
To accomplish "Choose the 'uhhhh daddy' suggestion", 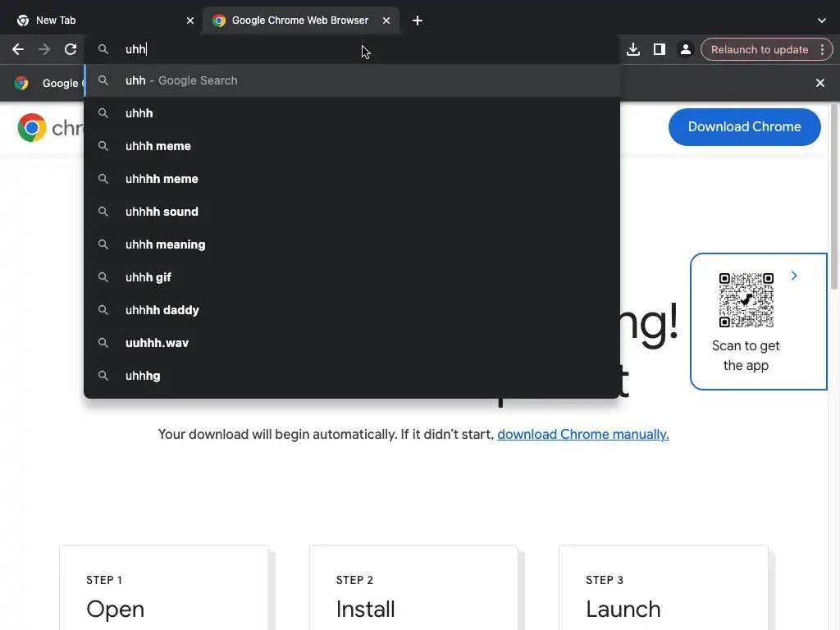I will point(352,309).
